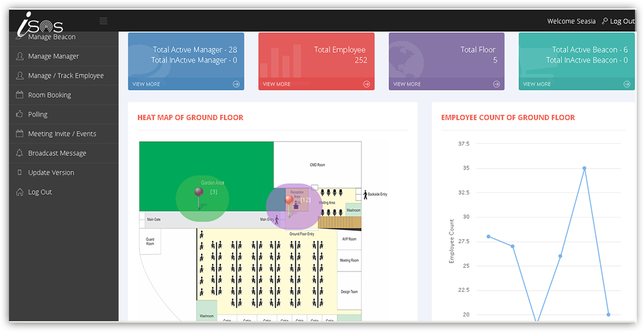The width and height of the screenshot is (644, 332).
Task: Open Manage / Track Employee menu item
Action: click(x=63, y=76)
